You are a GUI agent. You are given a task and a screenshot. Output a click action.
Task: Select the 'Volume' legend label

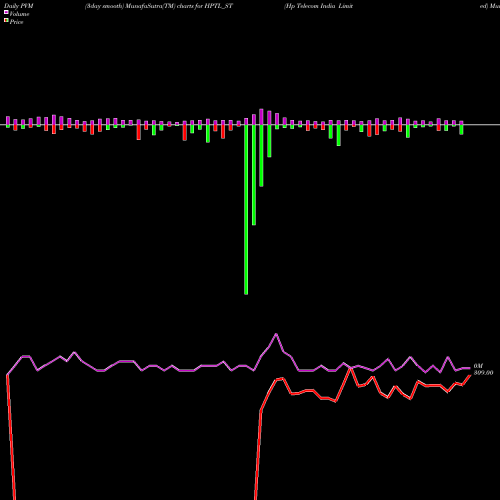pos(19,14)
